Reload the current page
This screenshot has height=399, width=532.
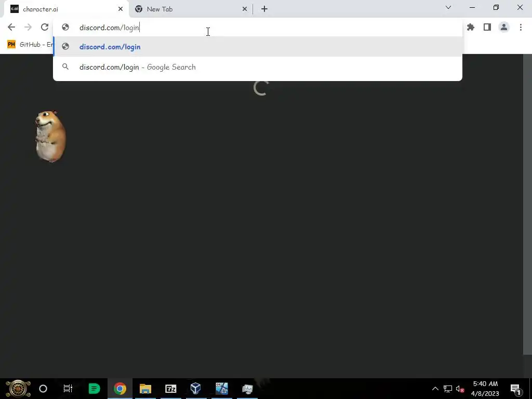(x=45, y=27)
